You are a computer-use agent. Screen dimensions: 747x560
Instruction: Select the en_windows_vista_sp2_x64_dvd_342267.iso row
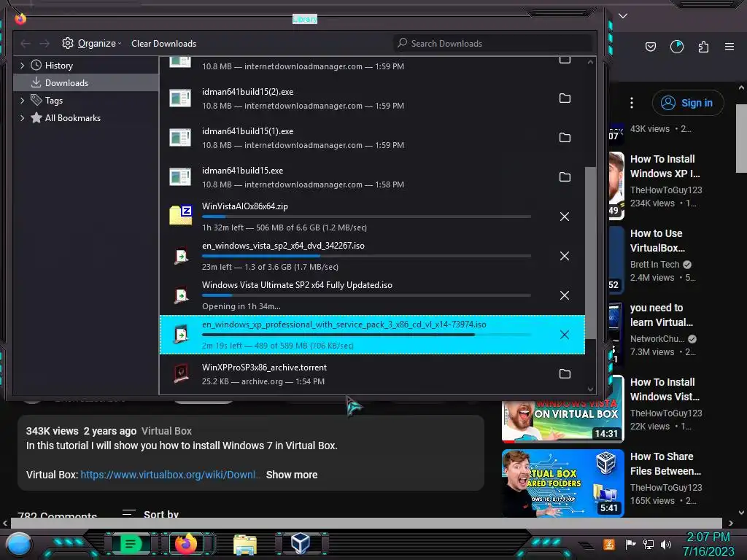[372, 256]
